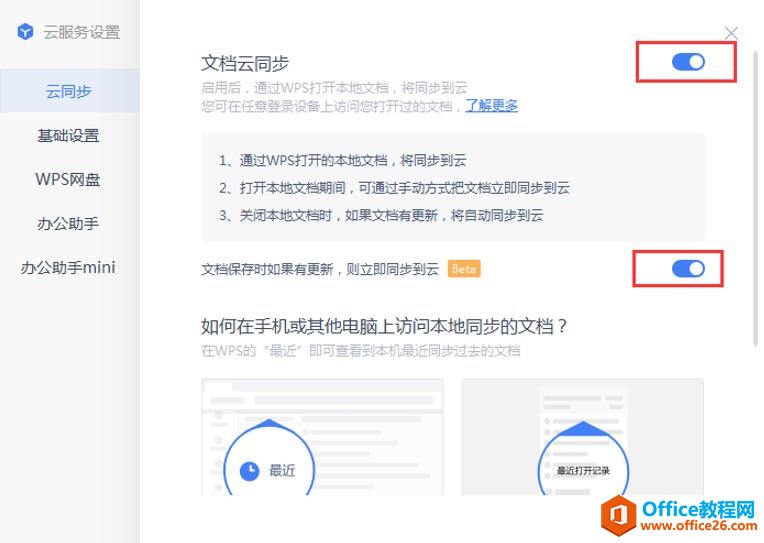Screen dimensions: 764x543
Task: Click the vertical scrollbar on the right
Action: [756, 197]
